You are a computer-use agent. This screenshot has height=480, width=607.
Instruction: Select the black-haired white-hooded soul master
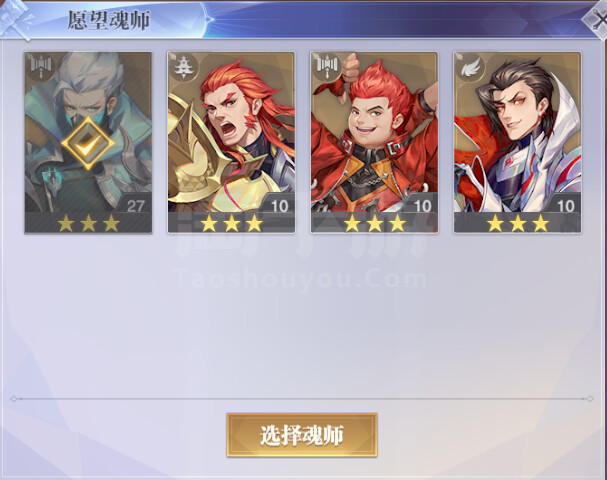pos(518,142)
